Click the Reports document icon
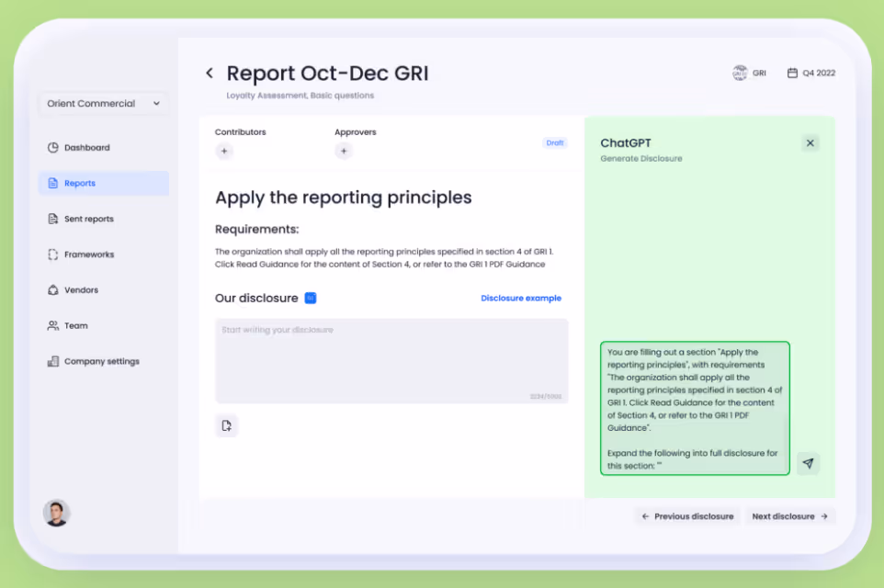Screen dimensions: 884x588 tap(53, 183)
